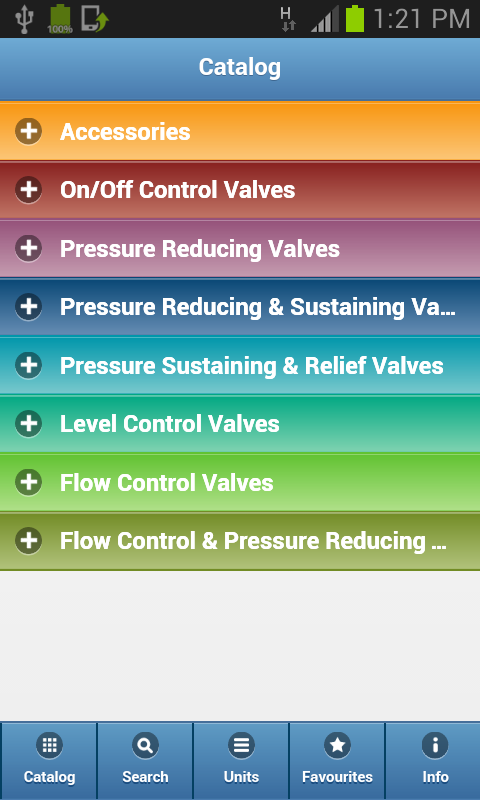Screen dimensions: 480x800
Task: Open the Info circle icon
Action: (x=435, y=746)
